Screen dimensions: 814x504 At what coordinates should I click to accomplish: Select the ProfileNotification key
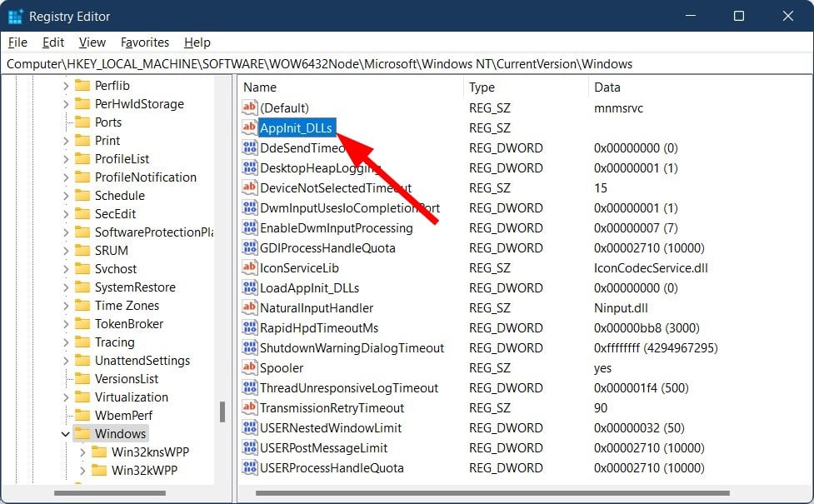145,177
